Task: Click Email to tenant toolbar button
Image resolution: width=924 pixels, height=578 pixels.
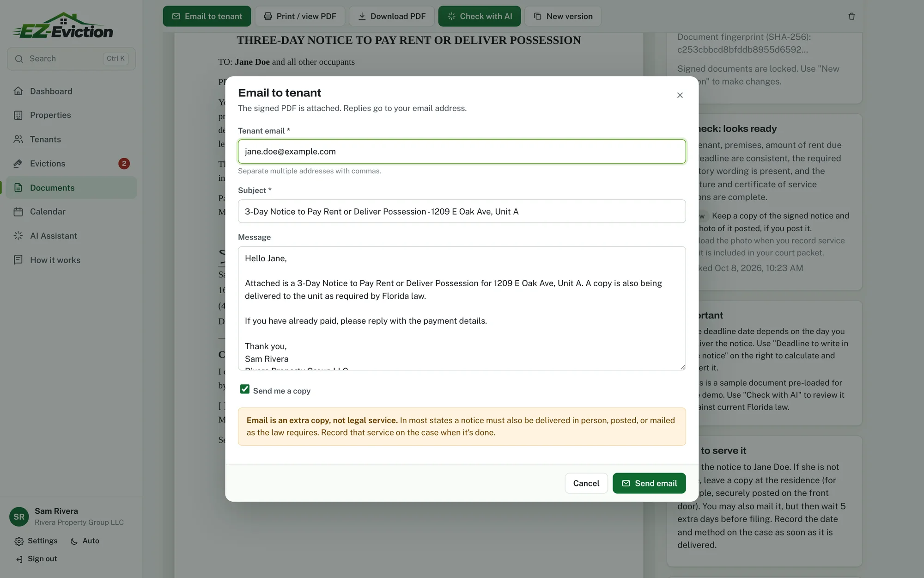Action: coord(207,16)
